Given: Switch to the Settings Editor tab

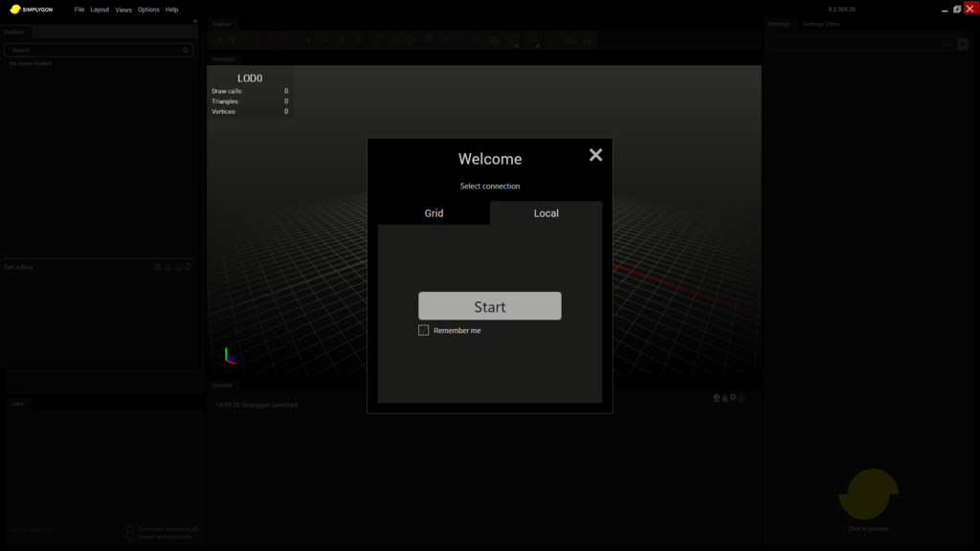Looking at the screenshot, I should (x=820, y=24).
